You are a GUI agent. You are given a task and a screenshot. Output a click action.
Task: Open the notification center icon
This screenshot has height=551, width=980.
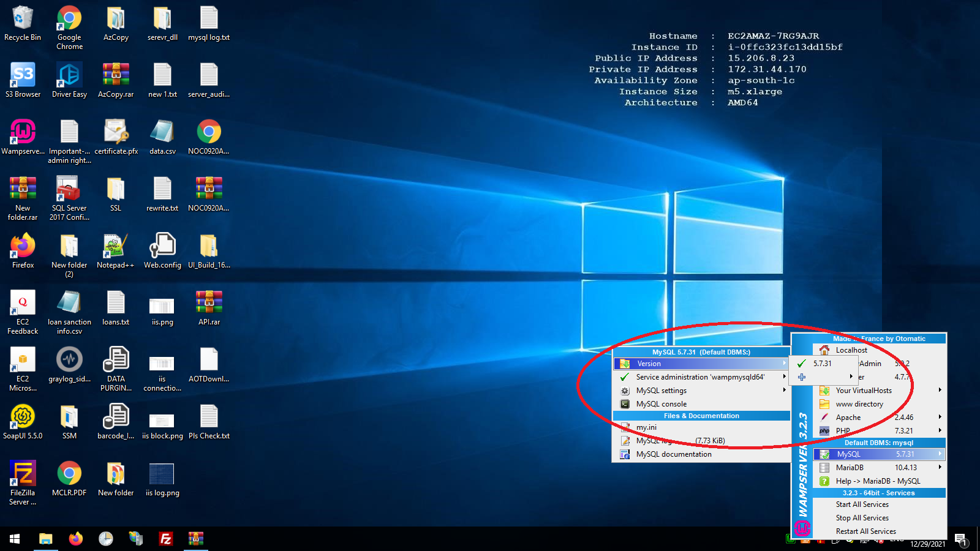pyautogui.click(x=960, y=539)
